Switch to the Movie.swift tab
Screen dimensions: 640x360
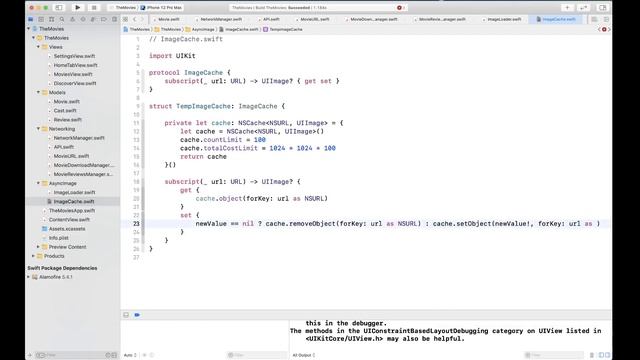(169, 19)
